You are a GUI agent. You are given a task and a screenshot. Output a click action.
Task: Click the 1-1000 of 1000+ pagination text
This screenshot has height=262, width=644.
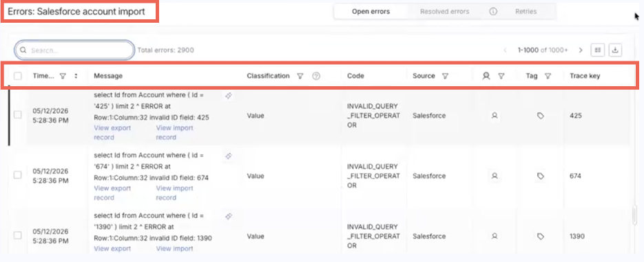click(x=543, y=50)
